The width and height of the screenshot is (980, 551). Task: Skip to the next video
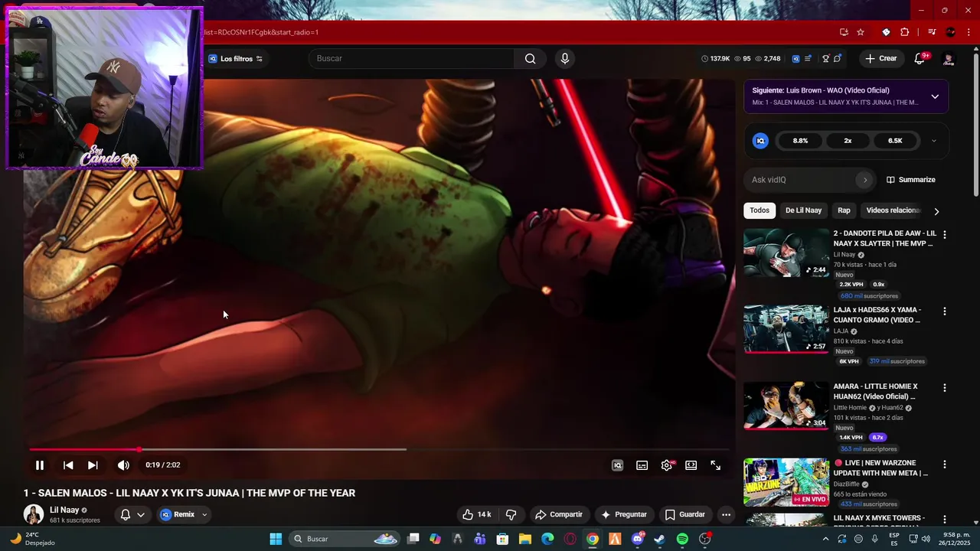(93, 465)
